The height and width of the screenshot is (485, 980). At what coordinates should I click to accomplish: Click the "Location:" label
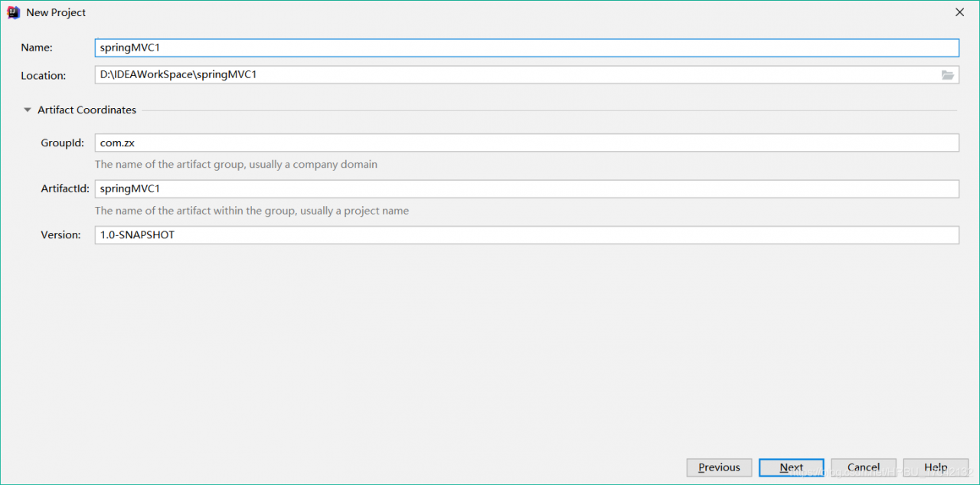point(44,76)
